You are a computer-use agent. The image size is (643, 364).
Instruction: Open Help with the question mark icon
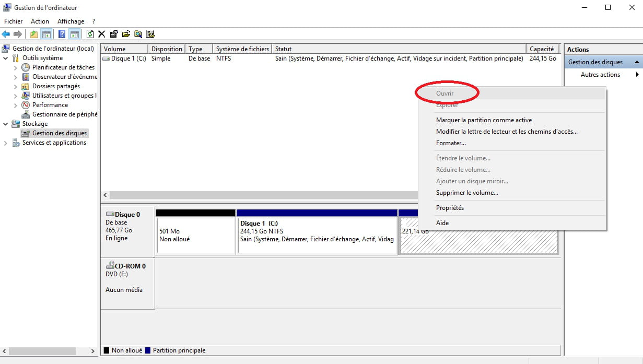pos(62,34)
